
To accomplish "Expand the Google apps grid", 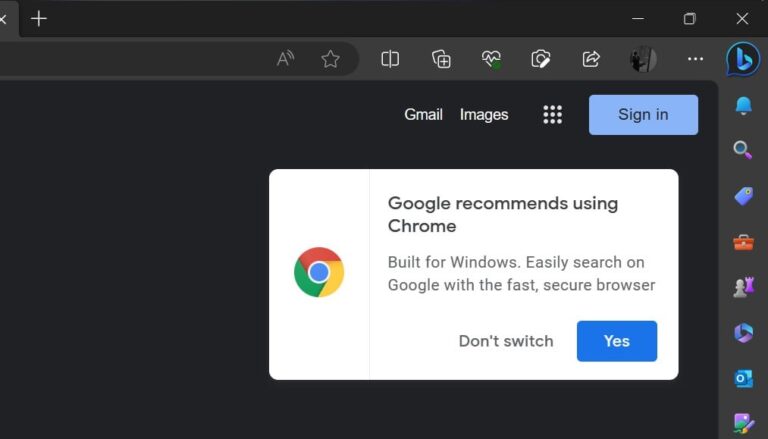I will coord(552,115).
